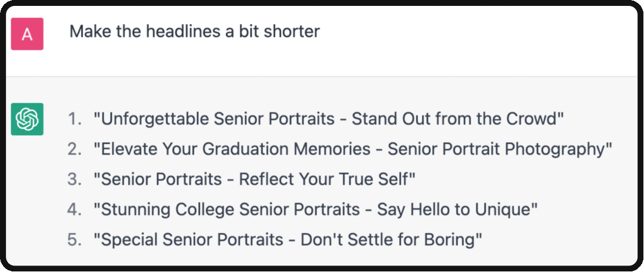Select the user message "Make the headlines a bit shorter"
The width and height of the screenshot is (644, 272).
(x=195, y=32)
